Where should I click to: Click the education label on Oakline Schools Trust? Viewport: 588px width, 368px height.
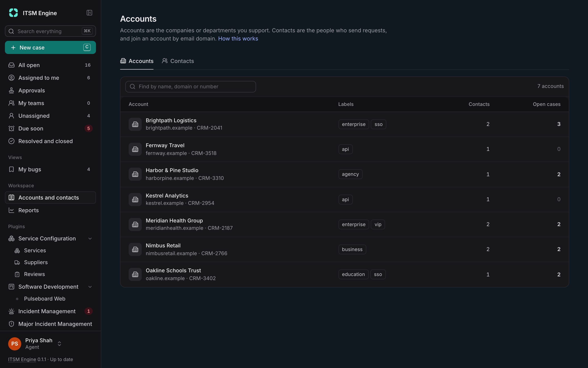pos(353,275)
